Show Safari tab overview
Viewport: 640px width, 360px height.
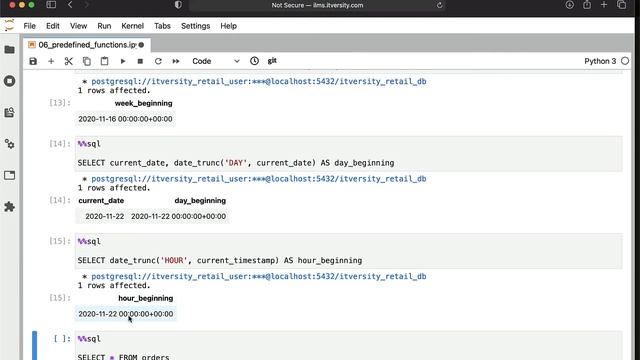tap(622, 5)
